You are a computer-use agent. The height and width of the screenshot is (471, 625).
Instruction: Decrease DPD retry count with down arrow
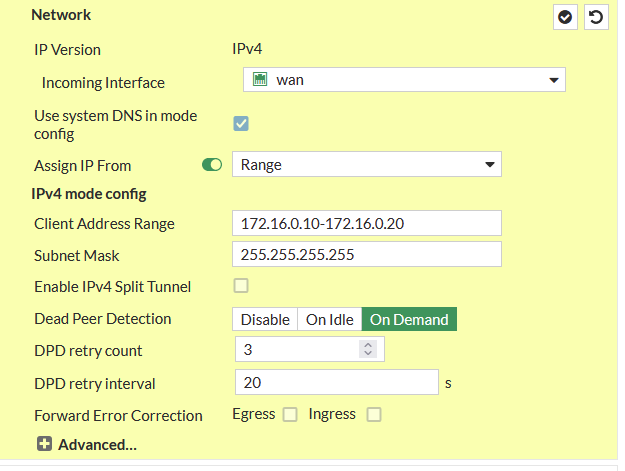pos(368,353)
